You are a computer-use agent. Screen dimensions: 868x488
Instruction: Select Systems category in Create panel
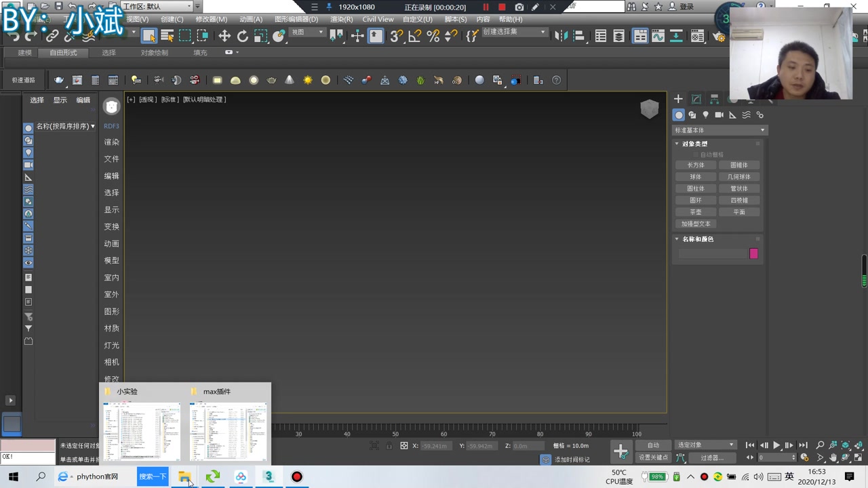[x=759, y=115]
